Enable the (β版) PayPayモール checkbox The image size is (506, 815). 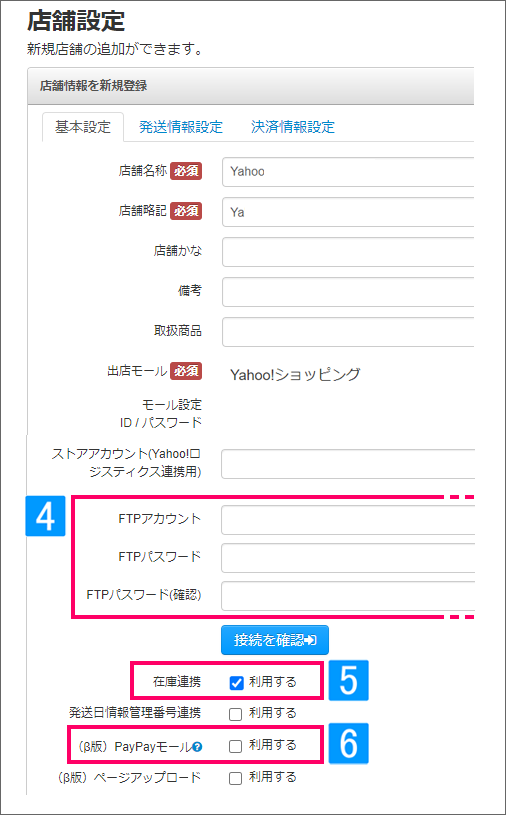coord(236,746)
